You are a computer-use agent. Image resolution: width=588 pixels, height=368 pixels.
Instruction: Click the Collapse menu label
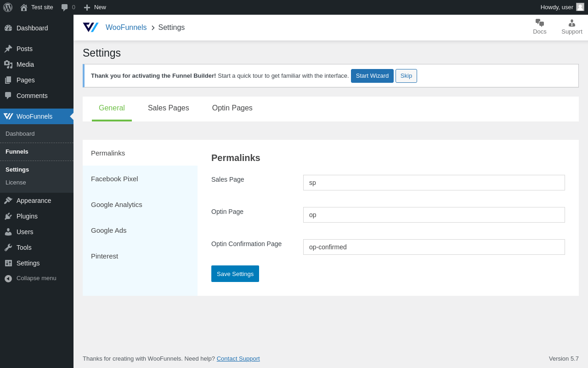[x=36, y=278]
